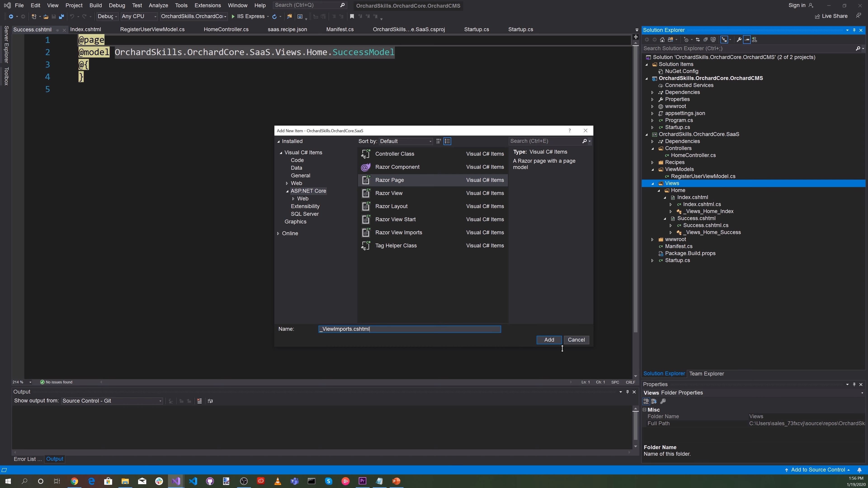Switch to the Team Explorer tab
This screenshot has width=868, height=488.
[707, 374]
